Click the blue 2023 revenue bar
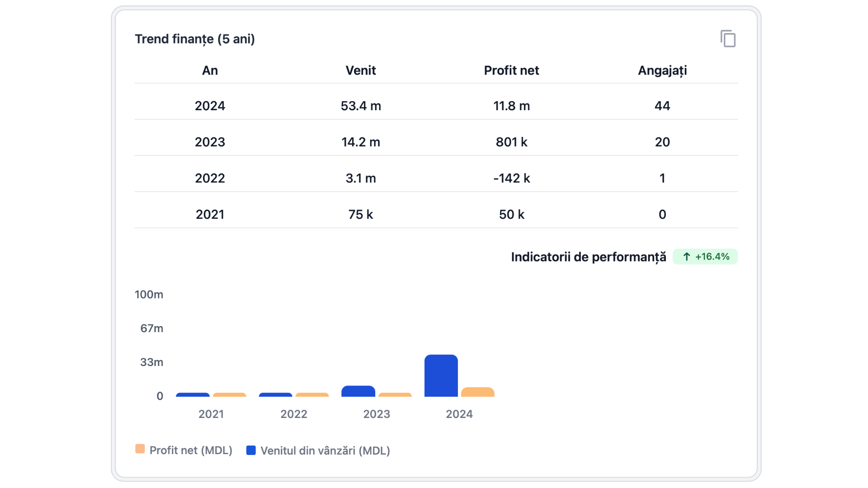Image resolution: width=868 pixels, height=488 pixels. click(x=358, y=391)
